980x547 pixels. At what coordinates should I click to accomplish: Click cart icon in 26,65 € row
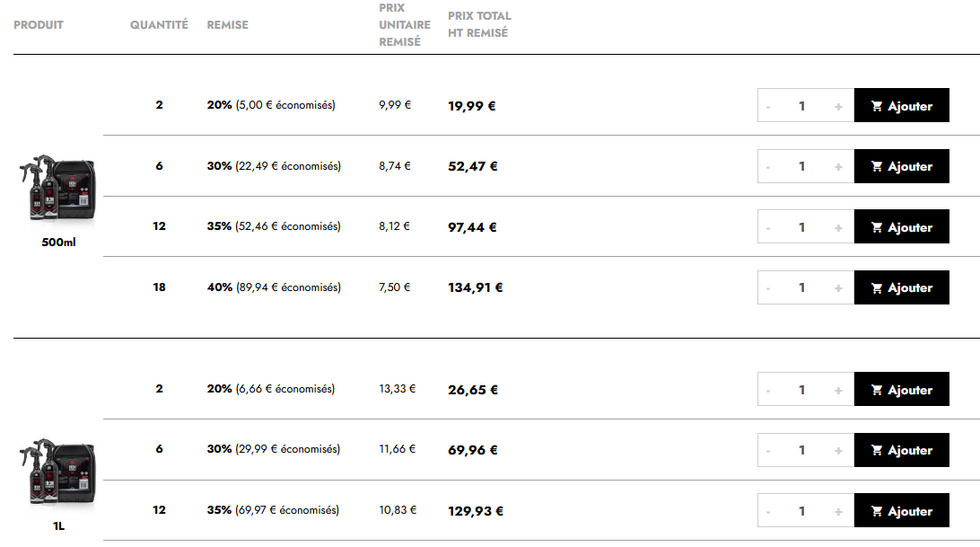pos(877,390)
